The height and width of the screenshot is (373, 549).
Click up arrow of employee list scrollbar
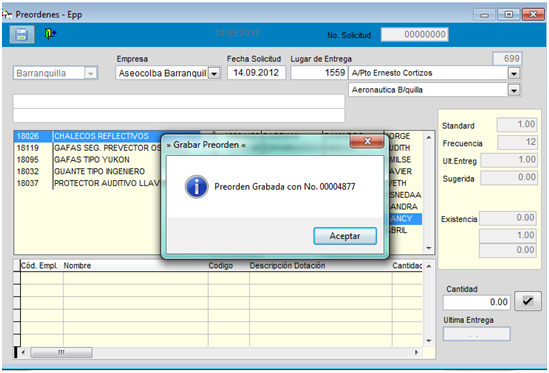[429, 137]
